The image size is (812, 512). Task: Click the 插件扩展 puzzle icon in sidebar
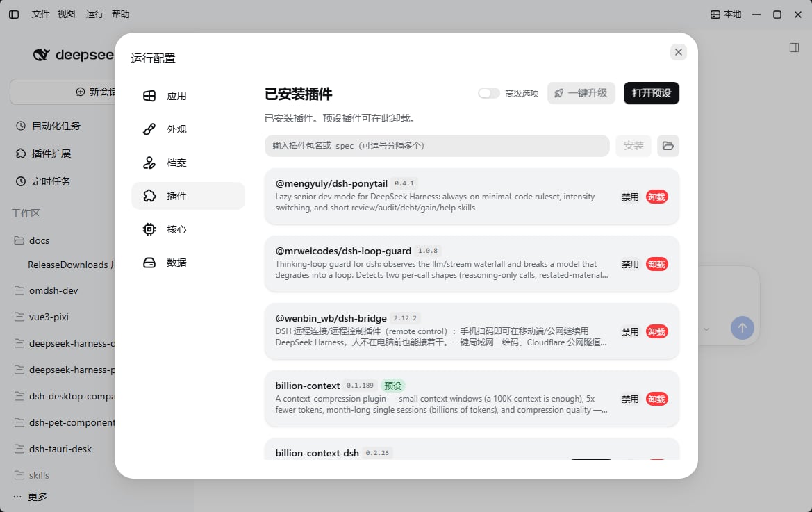pyautogui.click(x=21, y=154)
